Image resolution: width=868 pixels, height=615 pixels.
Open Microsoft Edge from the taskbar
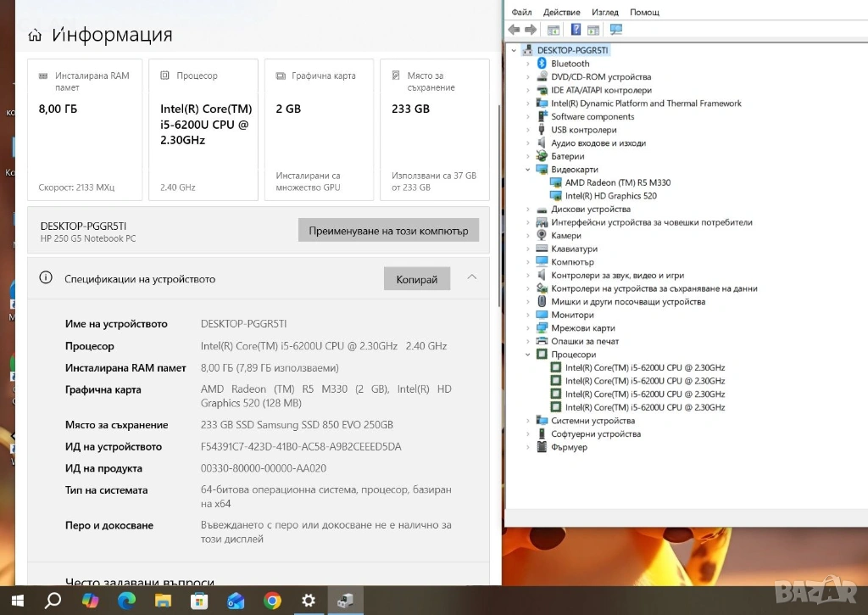(x=126, y=601)
